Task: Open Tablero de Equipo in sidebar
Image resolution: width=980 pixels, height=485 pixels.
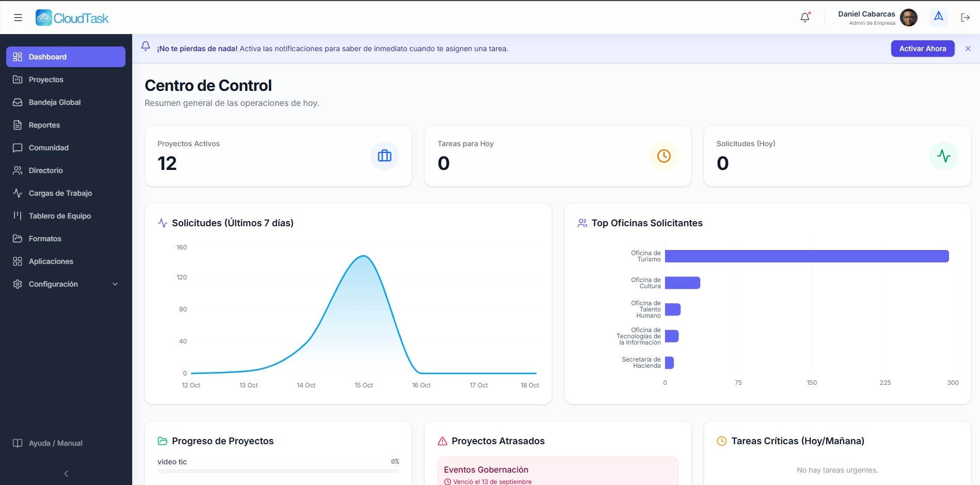Action: (x=66, y=216)
